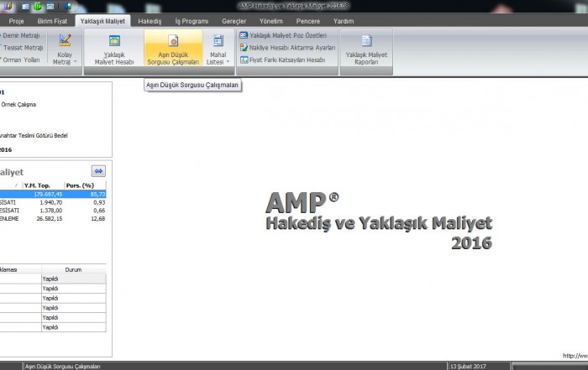
Task: Click Tesisat Metrajı button
Action: (23, 48)
